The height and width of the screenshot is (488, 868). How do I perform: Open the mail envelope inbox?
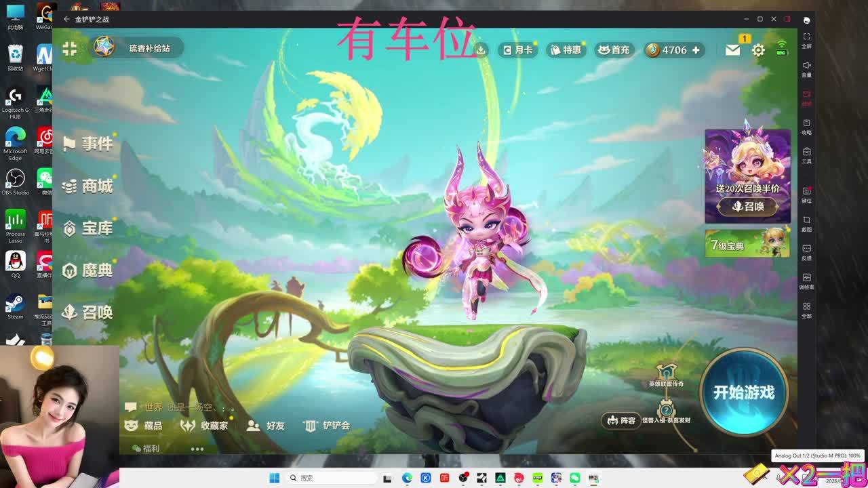pyautogui.click(x=733, y=50)
